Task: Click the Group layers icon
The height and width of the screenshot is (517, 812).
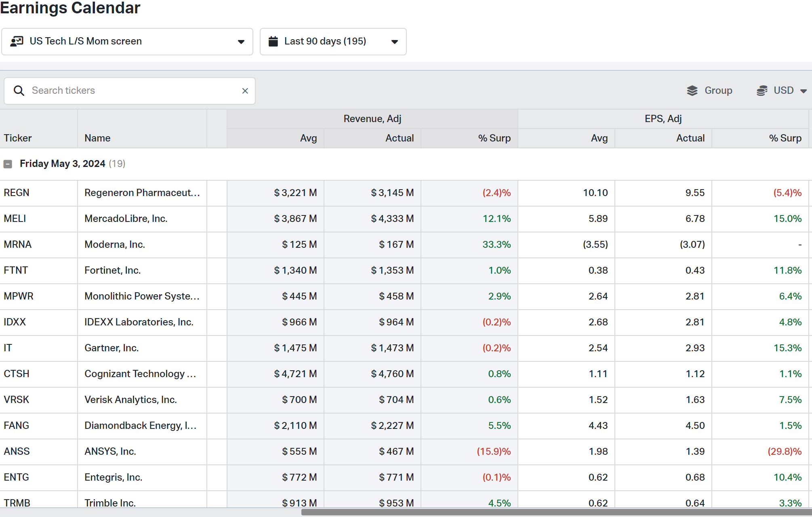Action: pyautogui.click(x=692, y=91)
